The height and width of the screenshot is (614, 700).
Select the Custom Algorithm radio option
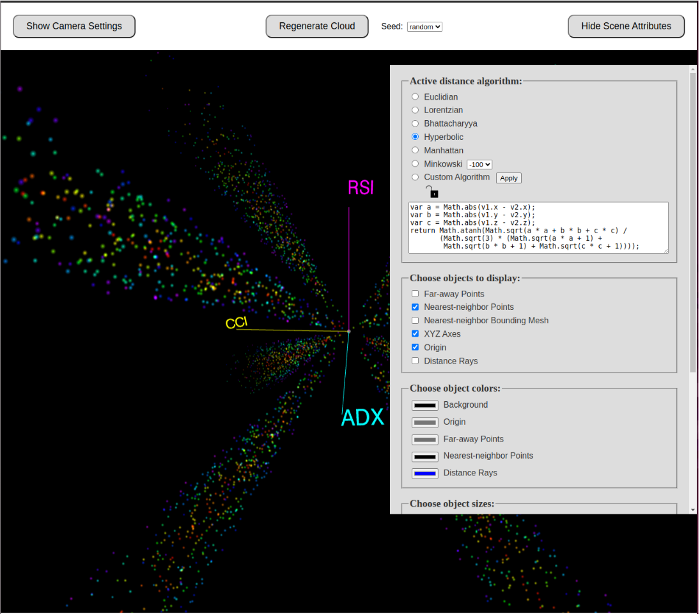pos(416,178)
